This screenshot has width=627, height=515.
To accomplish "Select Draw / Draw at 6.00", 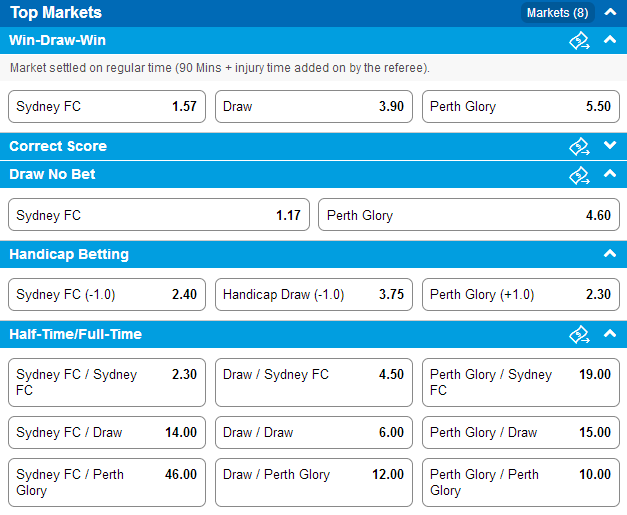I will tap(314, 433).
